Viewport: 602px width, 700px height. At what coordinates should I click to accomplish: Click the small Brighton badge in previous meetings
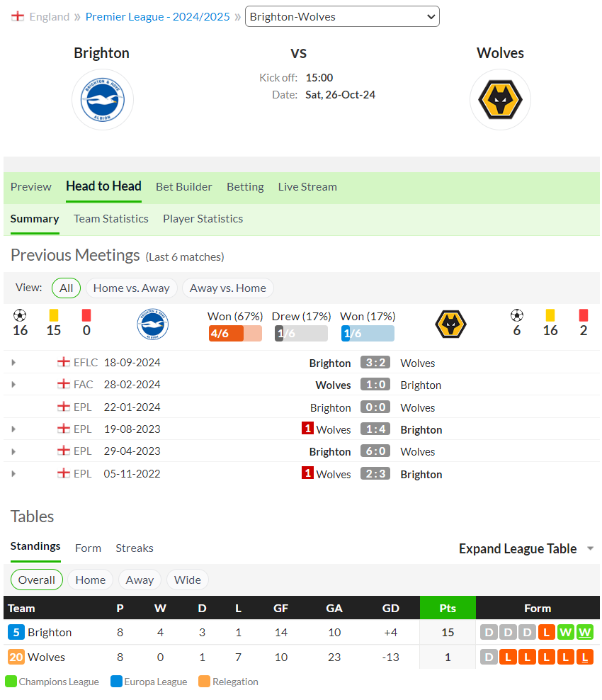pos(152,324)
